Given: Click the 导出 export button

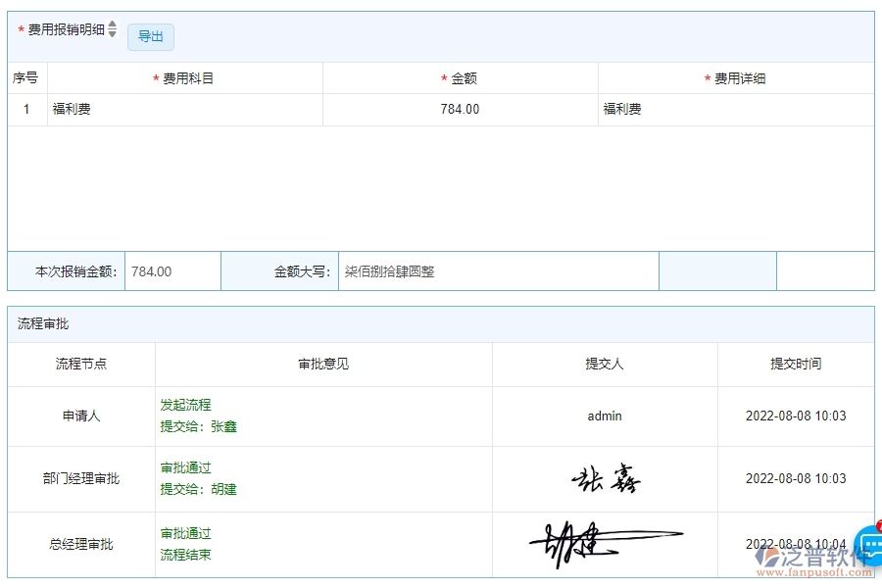Looking at the screenshot, I should tap(151, 37).
